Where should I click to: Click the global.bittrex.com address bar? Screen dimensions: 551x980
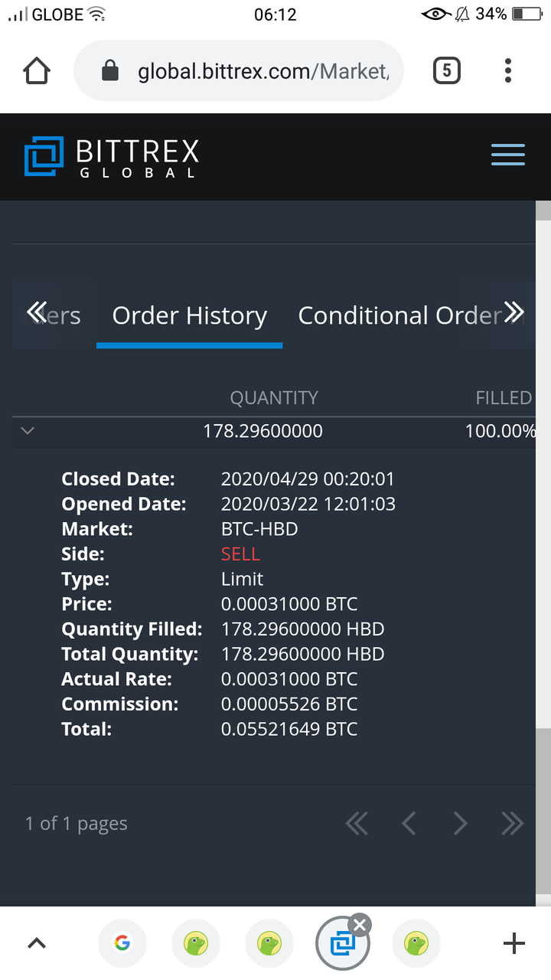click(x=239, y=71)
